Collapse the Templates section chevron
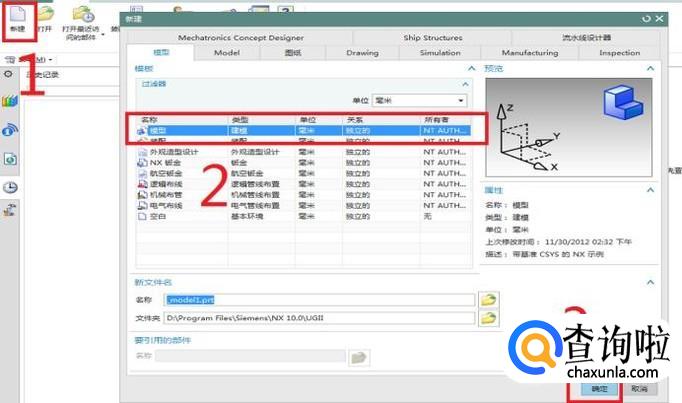 (x=471, y=69)
